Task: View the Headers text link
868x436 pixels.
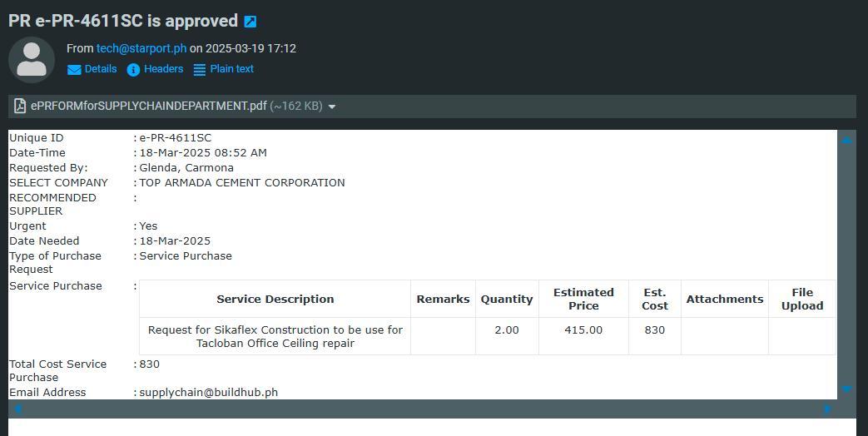Action: click(x=163, y=69)
